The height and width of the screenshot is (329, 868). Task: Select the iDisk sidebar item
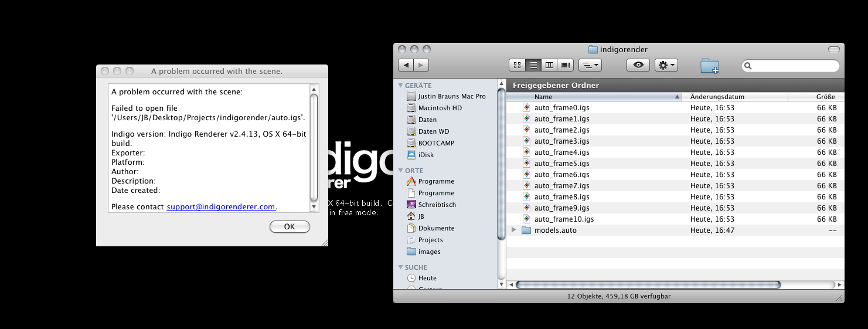click(426, 155)
